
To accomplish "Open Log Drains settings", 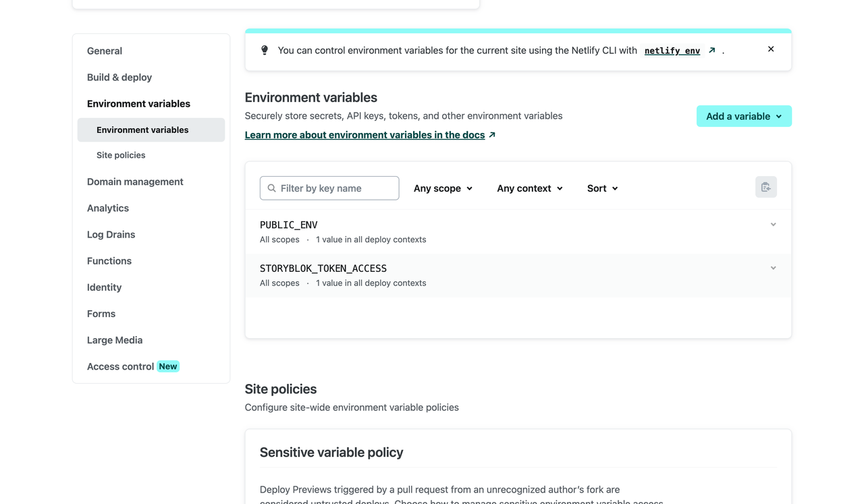I will coord(111,234).
